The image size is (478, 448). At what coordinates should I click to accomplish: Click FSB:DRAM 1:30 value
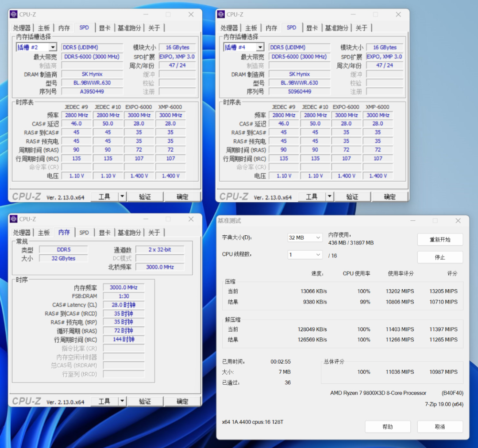point(123,296)
